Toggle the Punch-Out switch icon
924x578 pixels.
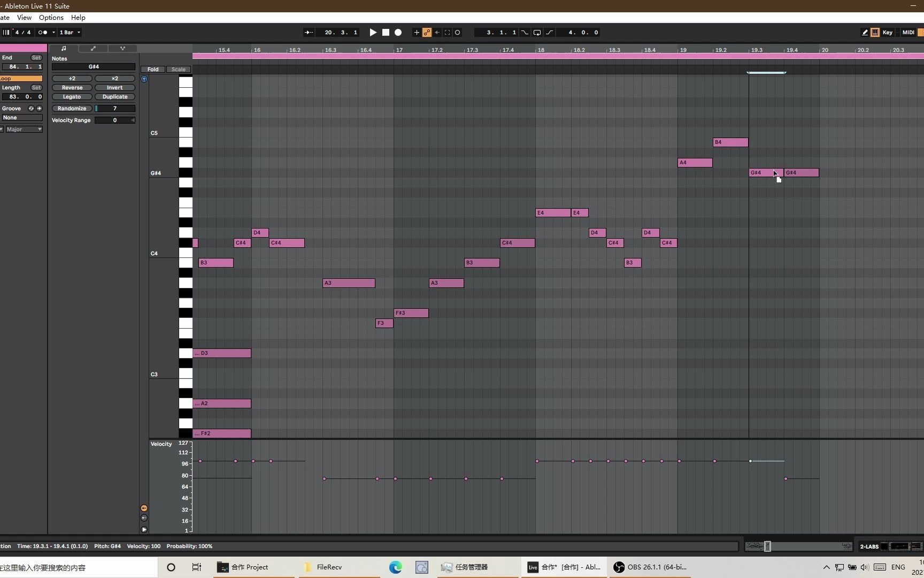[x=549, y=33]
